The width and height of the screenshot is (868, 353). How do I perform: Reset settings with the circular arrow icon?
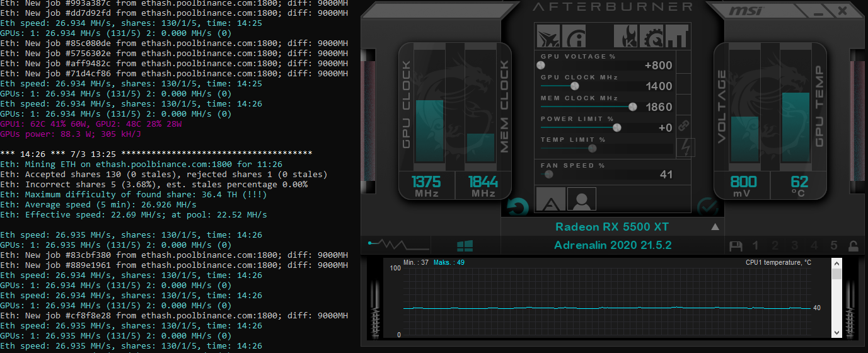pyautogui.click(x=518, y=207)
